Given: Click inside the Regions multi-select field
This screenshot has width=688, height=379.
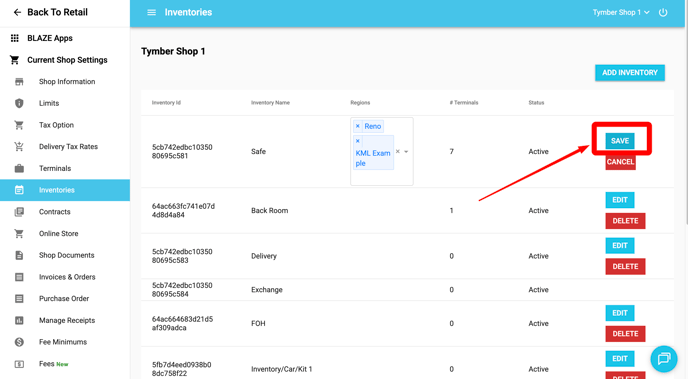Looking at the screenshot, I should click(382, 151).
